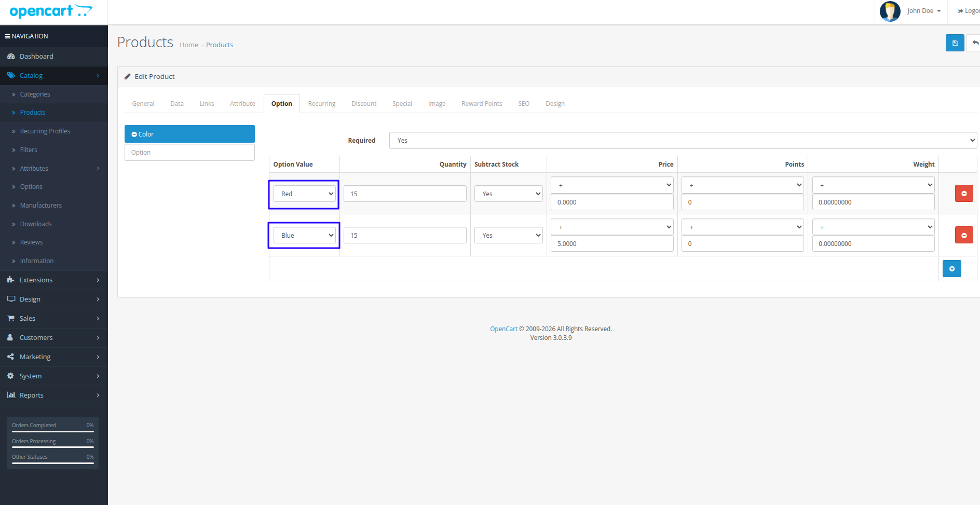Switch to the Links tab

pyautogui.click(x=207, y=104)
